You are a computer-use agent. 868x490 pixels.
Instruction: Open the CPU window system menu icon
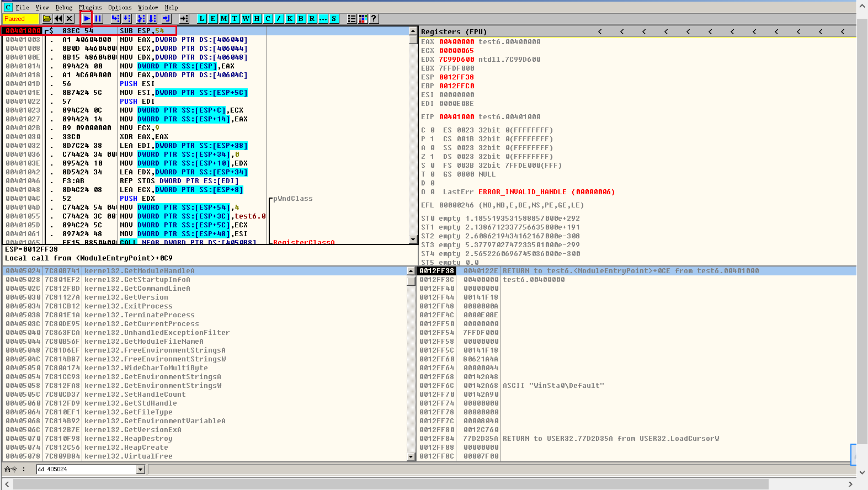[x=8, y=7]
